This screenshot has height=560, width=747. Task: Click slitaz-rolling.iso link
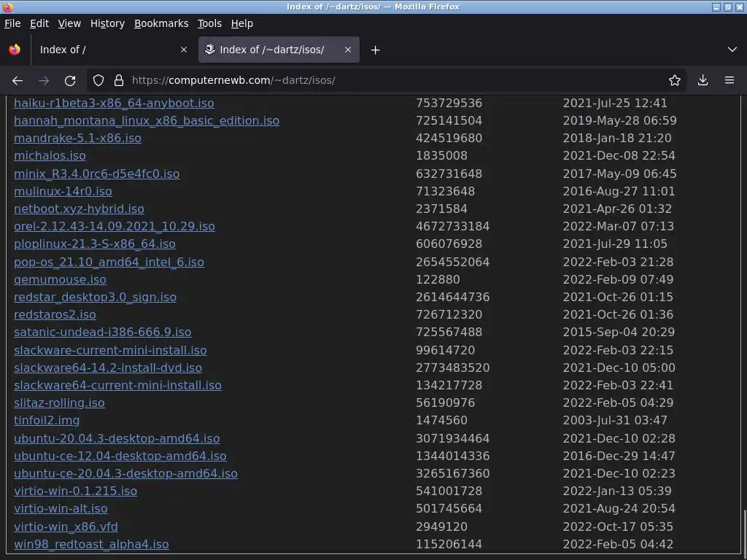(60, 403)
